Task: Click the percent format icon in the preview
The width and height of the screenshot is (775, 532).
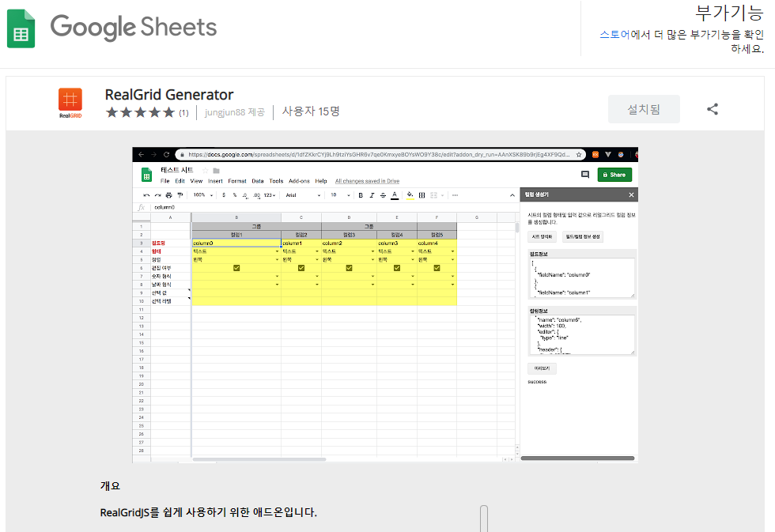Action: [x=235, y=195]
